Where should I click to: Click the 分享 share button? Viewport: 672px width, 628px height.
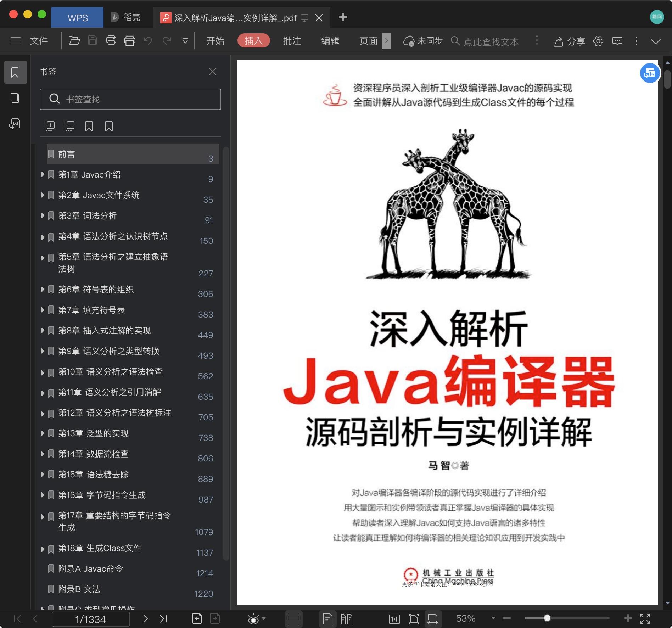tap(569, 41)
